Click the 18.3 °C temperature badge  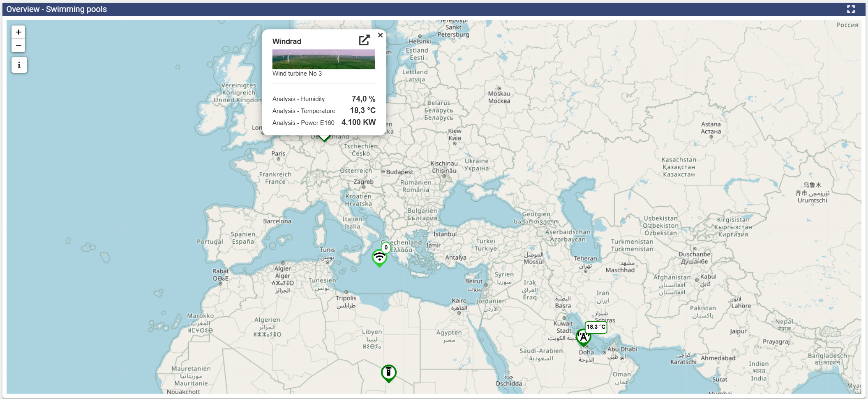tap(596, 327)
